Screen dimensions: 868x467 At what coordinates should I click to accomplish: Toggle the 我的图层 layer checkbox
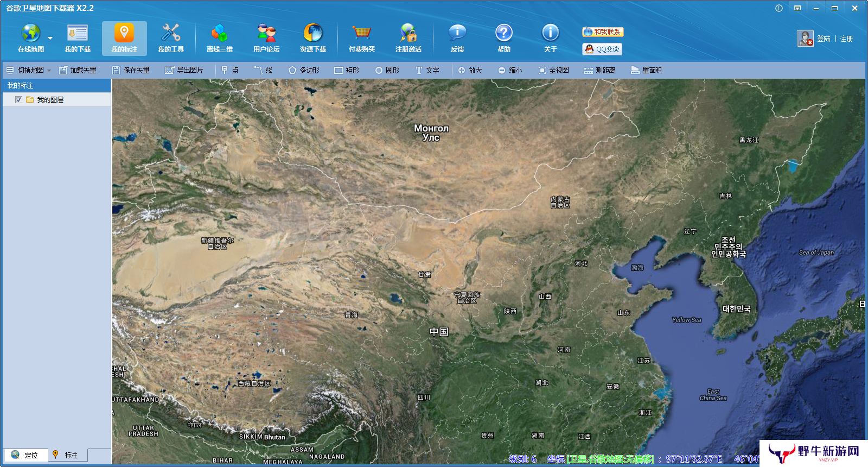[18, 100]
